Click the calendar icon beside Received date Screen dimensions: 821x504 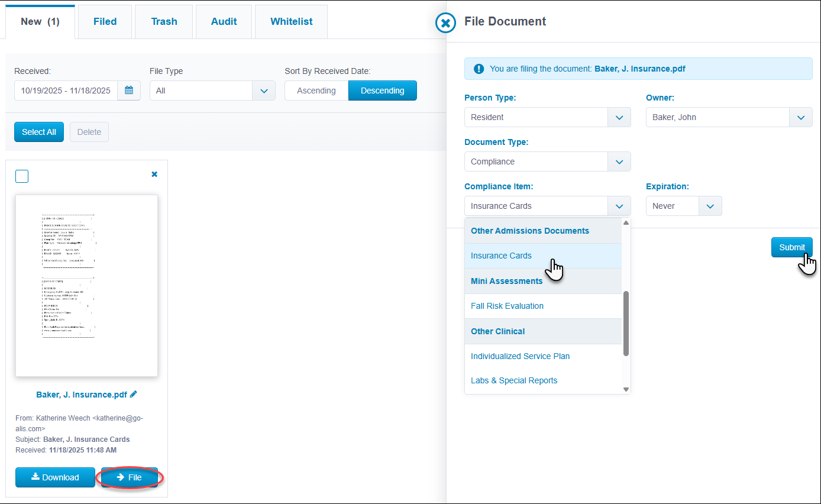click(x=129, y=91)
